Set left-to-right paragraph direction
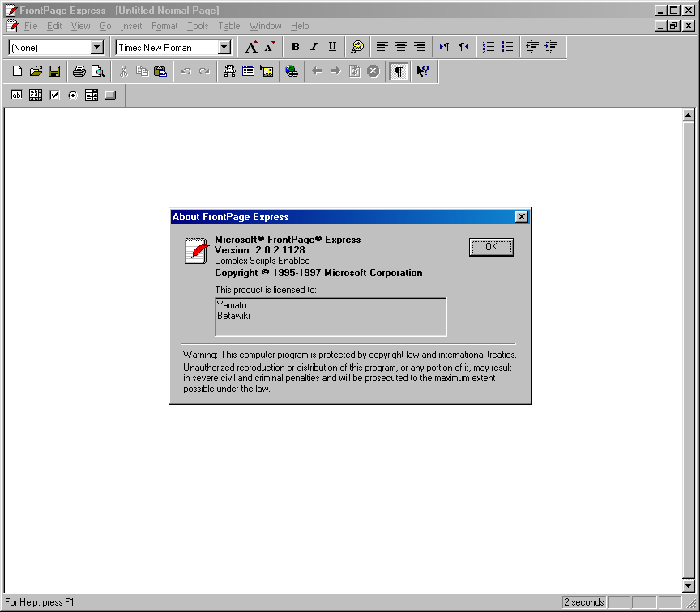 pos(444,47)
